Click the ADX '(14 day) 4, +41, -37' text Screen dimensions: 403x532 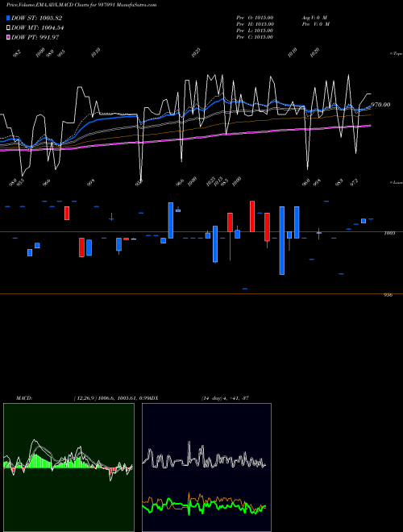coord(225,398)
